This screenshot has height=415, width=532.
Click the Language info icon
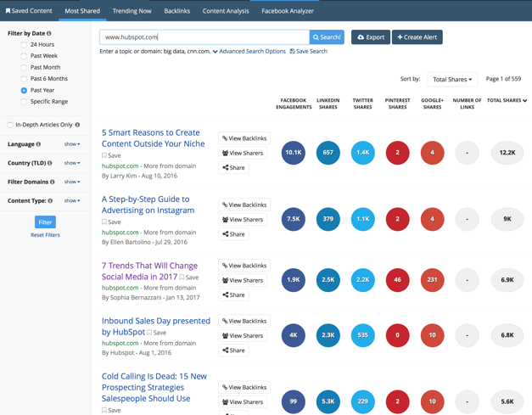click(38, 144)
